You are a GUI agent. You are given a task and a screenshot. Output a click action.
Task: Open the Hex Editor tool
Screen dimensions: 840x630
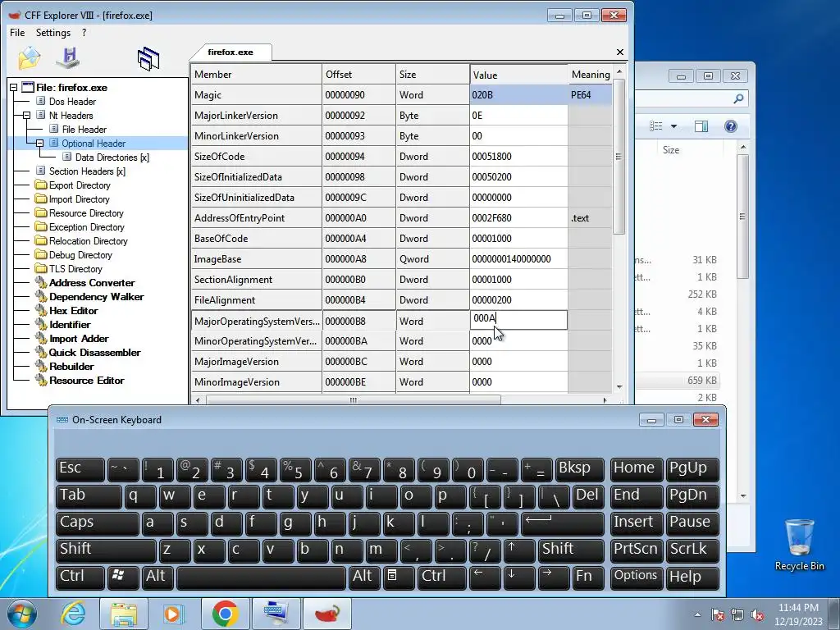pos(73,310)
